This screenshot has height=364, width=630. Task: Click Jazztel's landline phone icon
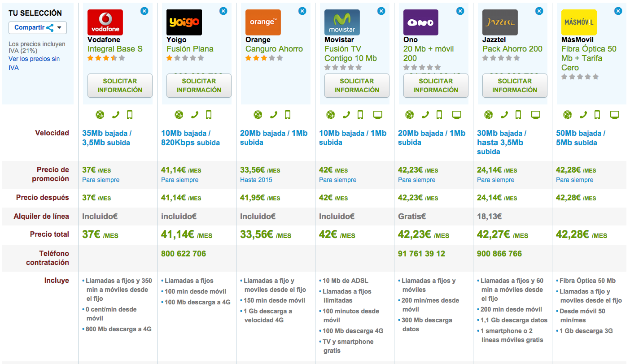[x=504, y=115]
